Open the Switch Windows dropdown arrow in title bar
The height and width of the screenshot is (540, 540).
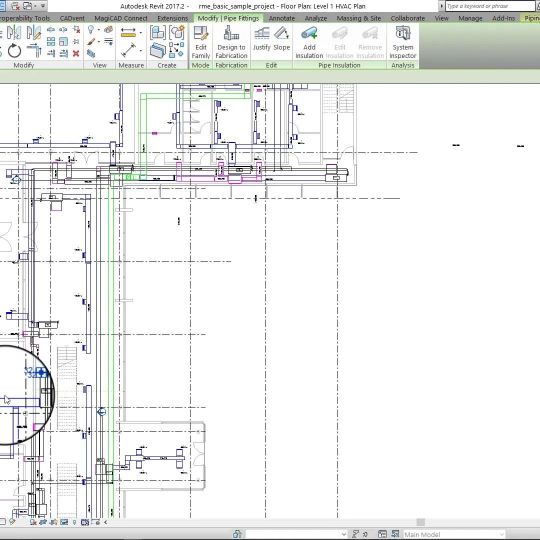pos(35,6)
